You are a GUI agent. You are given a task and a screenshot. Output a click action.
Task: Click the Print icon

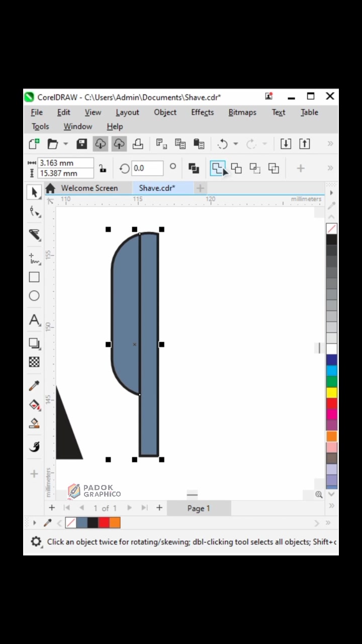click(137, 144)
